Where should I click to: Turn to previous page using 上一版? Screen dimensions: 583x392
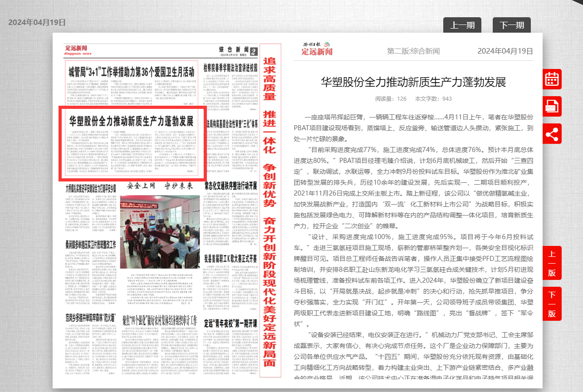(x=552, y=263)
